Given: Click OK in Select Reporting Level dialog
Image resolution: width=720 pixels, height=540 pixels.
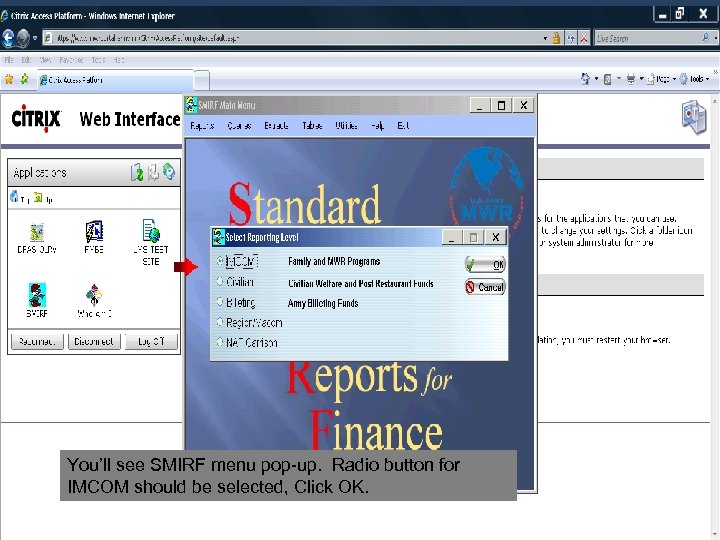Looking at the screenshot, I should (x=485, y=264).
